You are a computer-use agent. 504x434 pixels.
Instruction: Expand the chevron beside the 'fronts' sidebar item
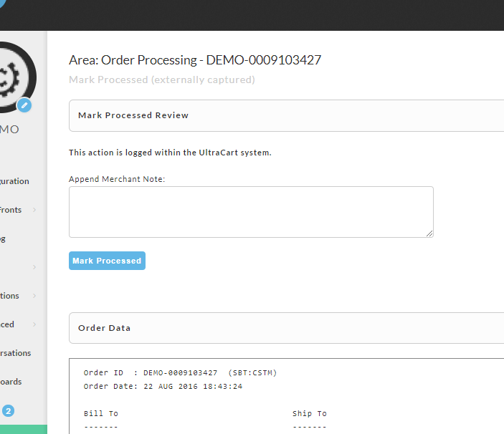[x=34, y=210]
